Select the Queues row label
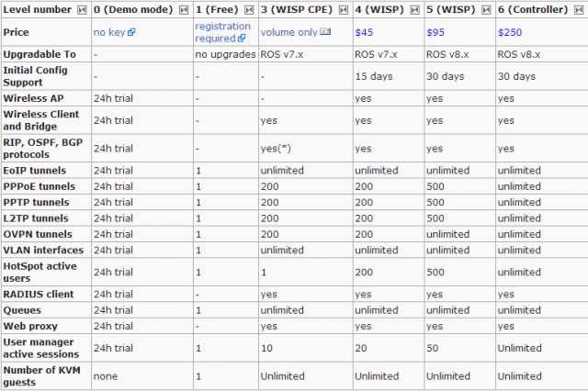Viewport: 588px width, 391px height. point(22,310)
